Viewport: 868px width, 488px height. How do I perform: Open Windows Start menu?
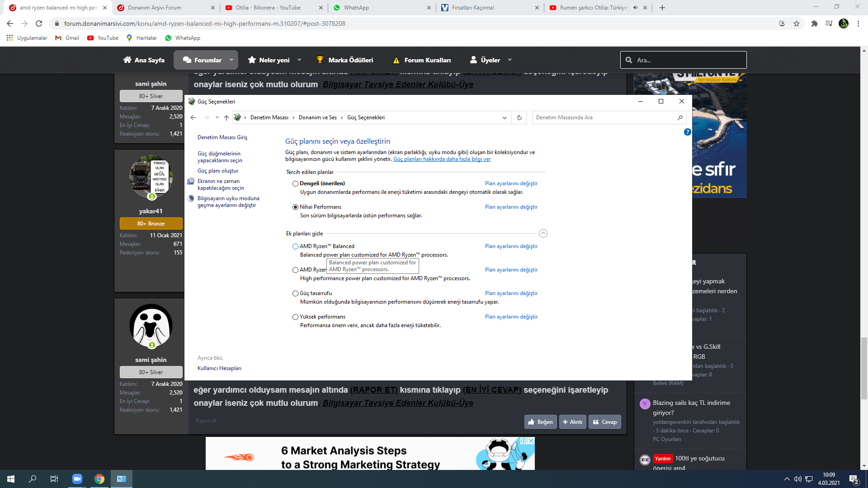[11, 479]
